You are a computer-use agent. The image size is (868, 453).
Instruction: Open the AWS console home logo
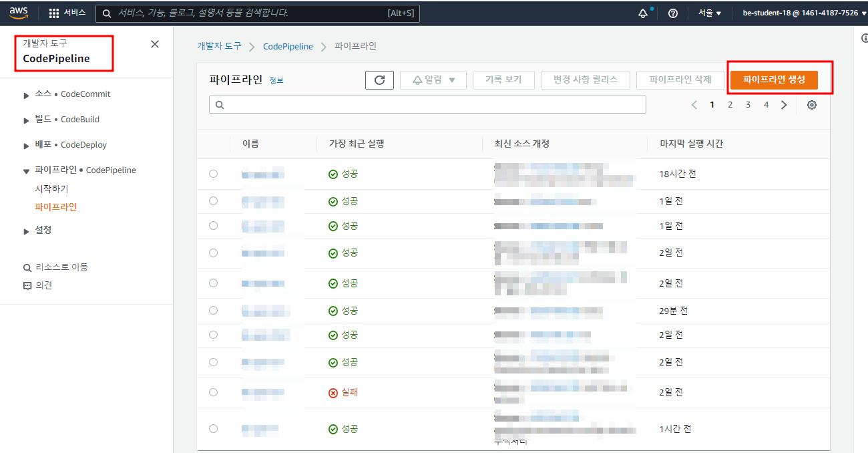click(x=19, y=13)
